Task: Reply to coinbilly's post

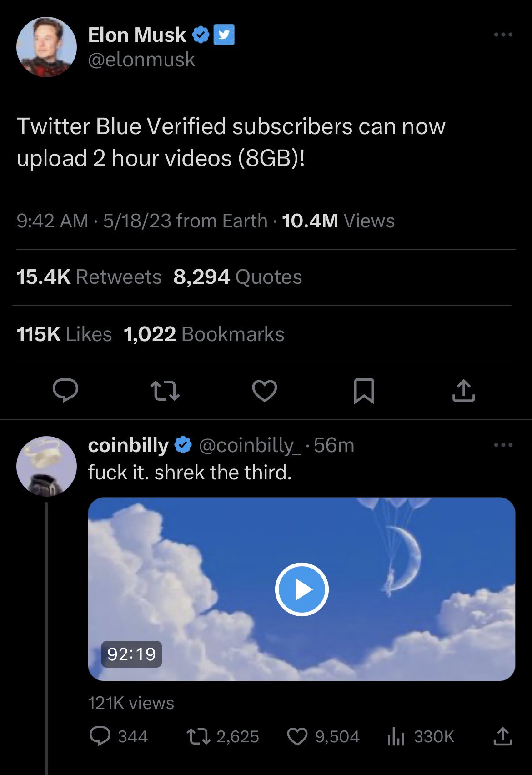Action: pyautogui.click(x=100, y=736)
